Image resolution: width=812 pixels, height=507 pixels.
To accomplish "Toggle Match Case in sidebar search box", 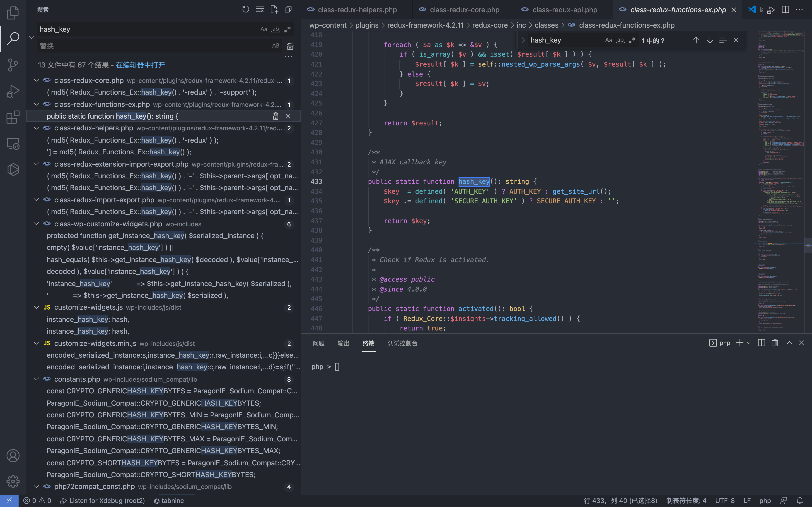I will coord(264,29).
